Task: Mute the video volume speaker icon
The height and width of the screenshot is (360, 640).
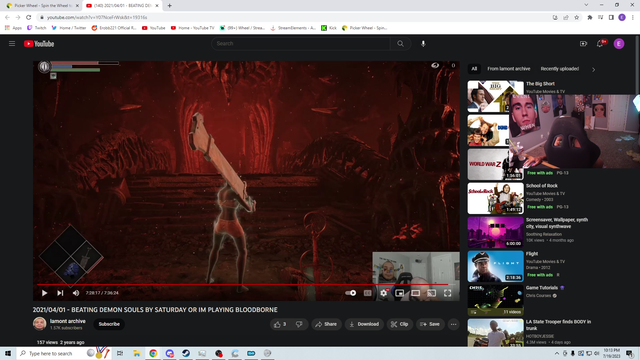Action: pyautogui.click(x=76, y=293)
